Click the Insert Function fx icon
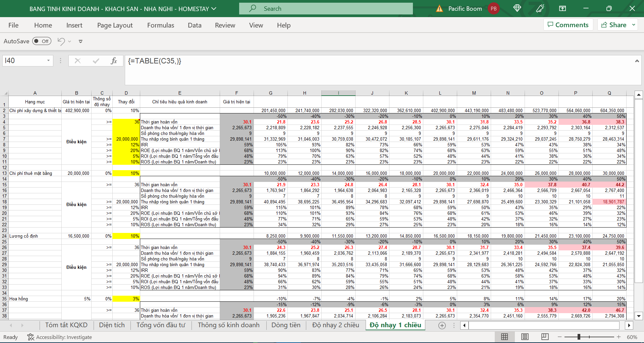The width and height of the screenshot is (644, 343). click(x=114, y=61)
